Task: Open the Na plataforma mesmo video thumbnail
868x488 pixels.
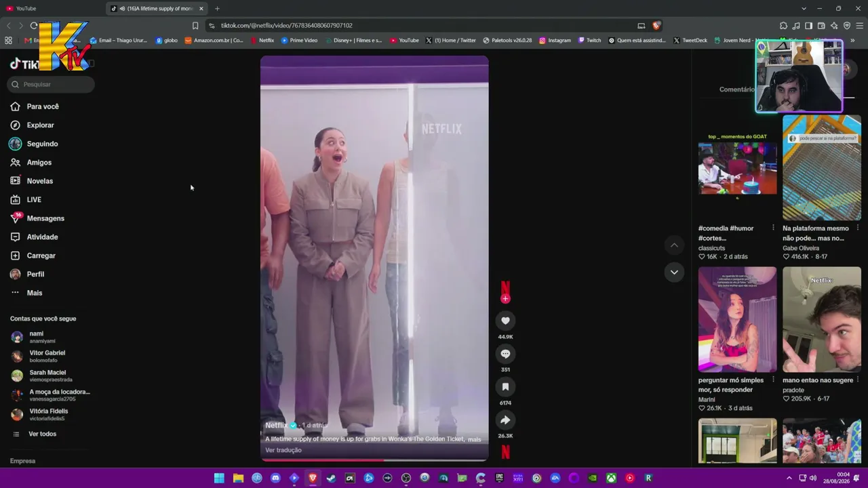Action: pyautogui.click(x=822, y=168)
